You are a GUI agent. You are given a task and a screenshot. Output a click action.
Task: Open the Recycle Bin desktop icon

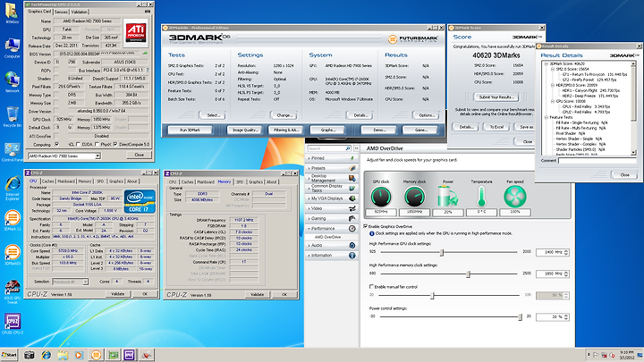pyautogui.click(x=13, y=116)
